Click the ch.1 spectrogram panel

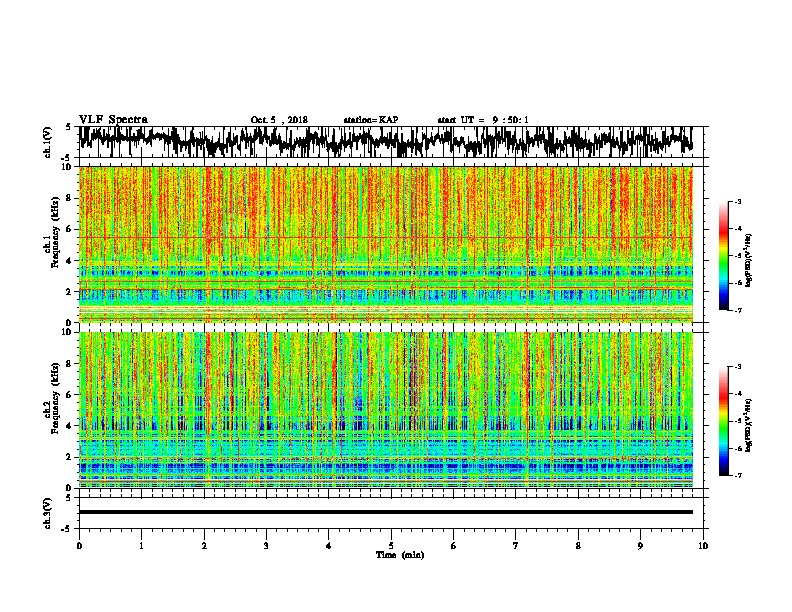click(386, 244)
